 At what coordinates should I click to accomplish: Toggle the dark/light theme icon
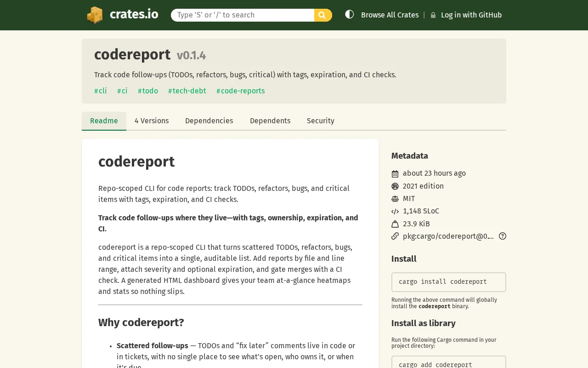(x=350, y=14)
